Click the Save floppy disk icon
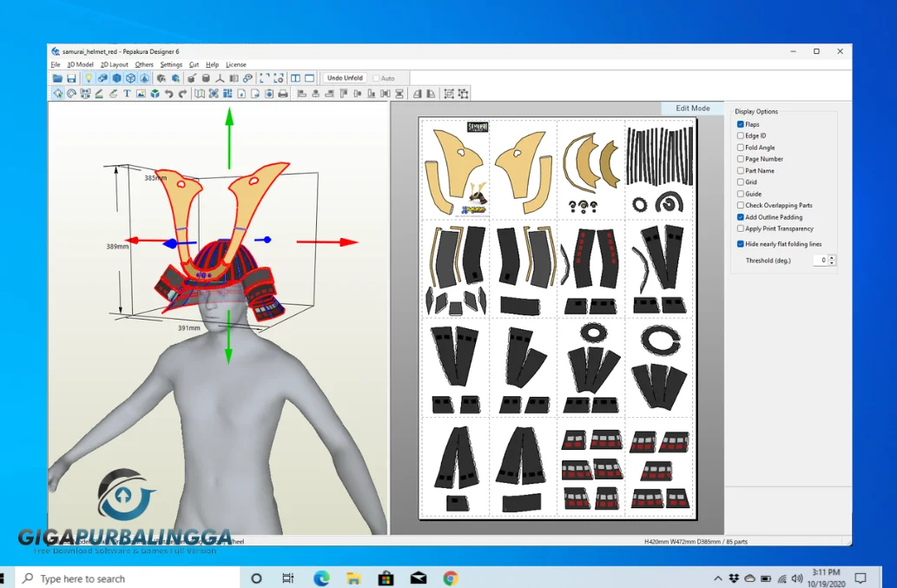 71,78
